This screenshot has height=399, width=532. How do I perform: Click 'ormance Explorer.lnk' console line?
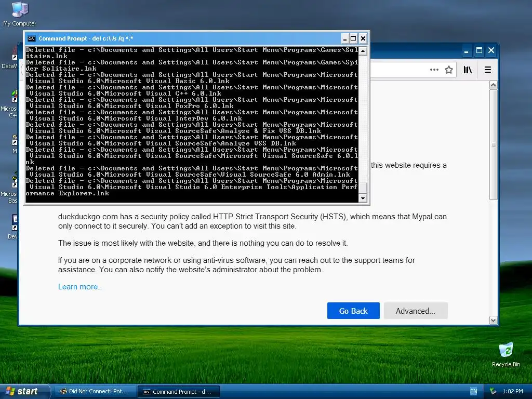pos(67,193)
